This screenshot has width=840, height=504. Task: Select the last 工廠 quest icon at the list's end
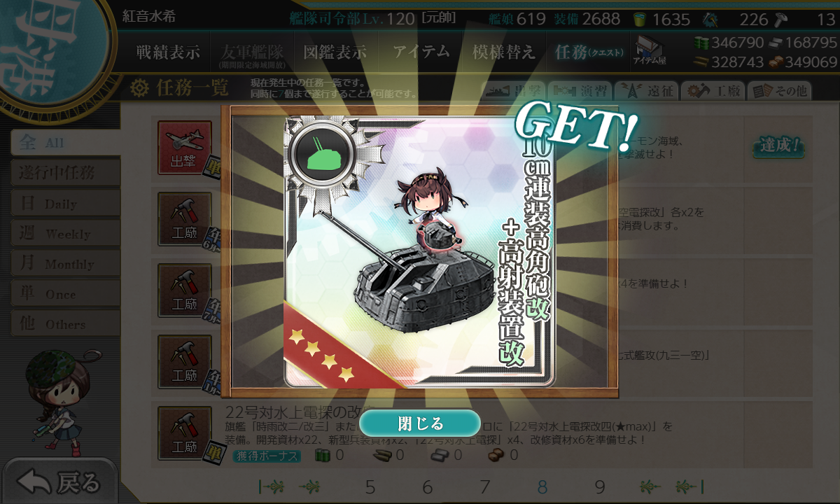[x=184, y=433]
